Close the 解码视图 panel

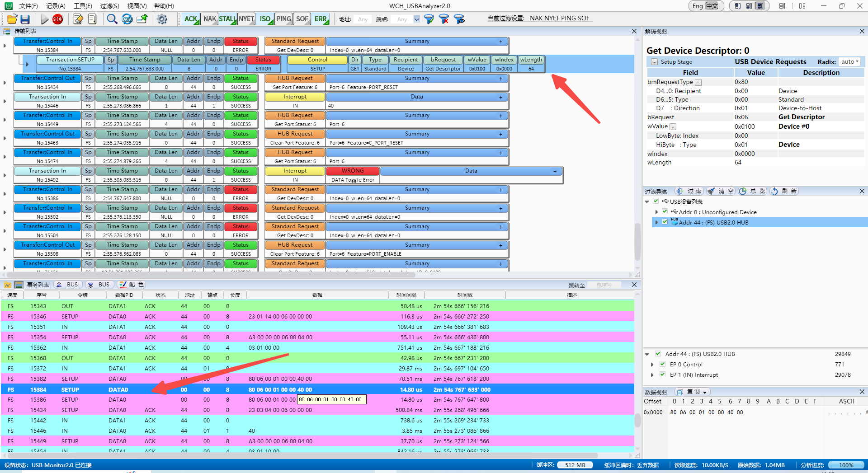pyautogui.click(x=862, y=31)
